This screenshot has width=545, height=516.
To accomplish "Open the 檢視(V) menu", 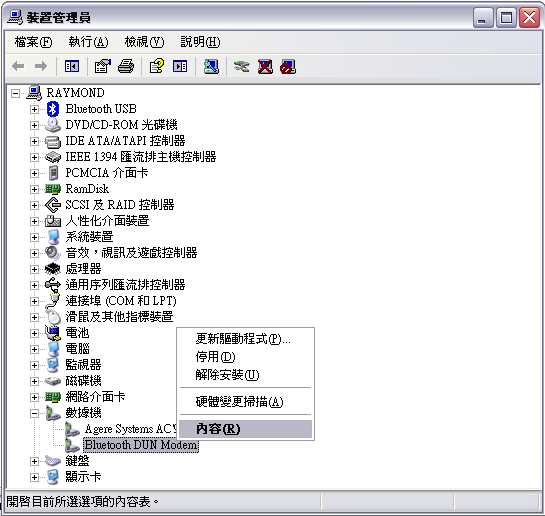I will pyautogui.click(x=144, y=42).
